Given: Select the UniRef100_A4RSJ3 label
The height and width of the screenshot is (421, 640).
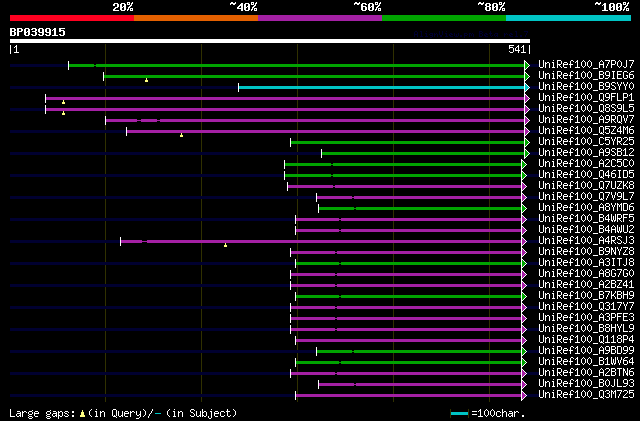Looking at the screenshot, I should 586,241.
